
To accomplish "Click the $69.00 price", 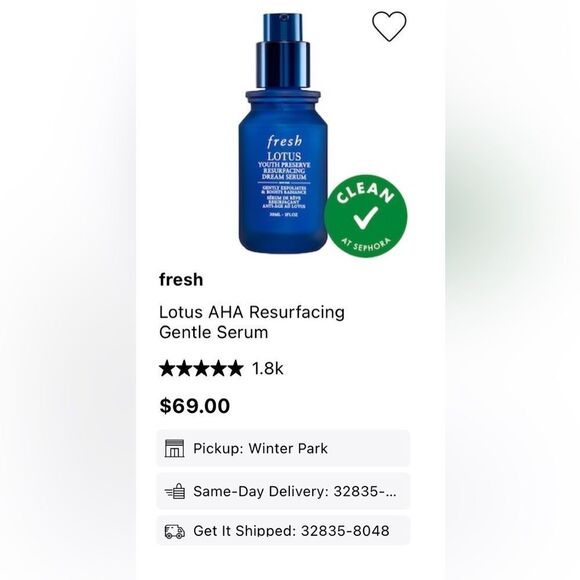I will [x=195, y=406].
